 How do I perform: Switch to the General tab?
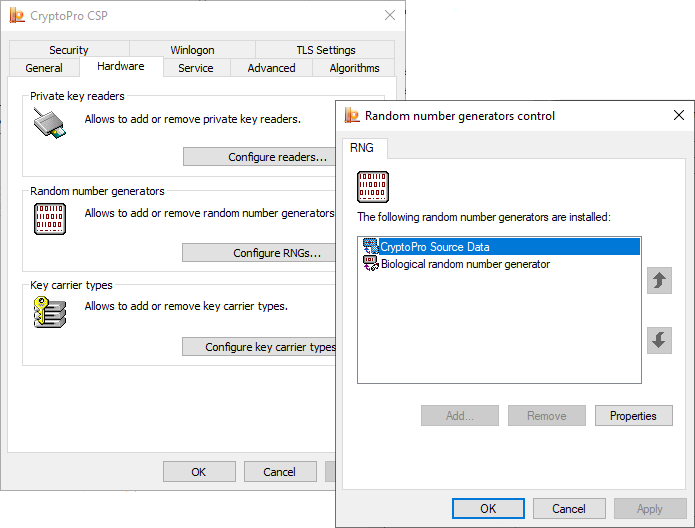pyautogui.click(x=44, y=68)
